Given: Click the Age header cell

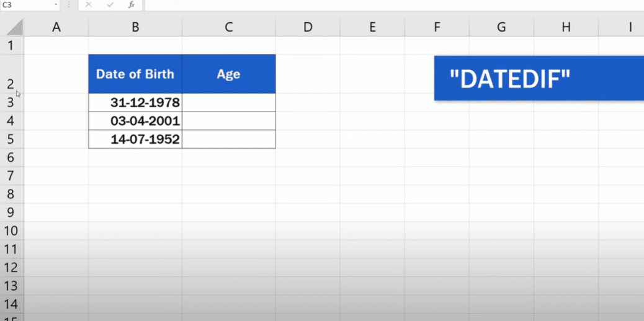Looking at the screenshot, I should 229,74.
